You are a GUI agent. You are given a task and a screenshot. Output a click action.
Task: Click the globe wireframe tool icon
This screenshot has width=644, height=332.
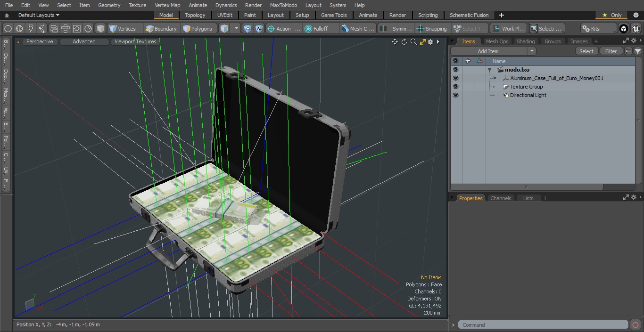click(x=19, y=29)
